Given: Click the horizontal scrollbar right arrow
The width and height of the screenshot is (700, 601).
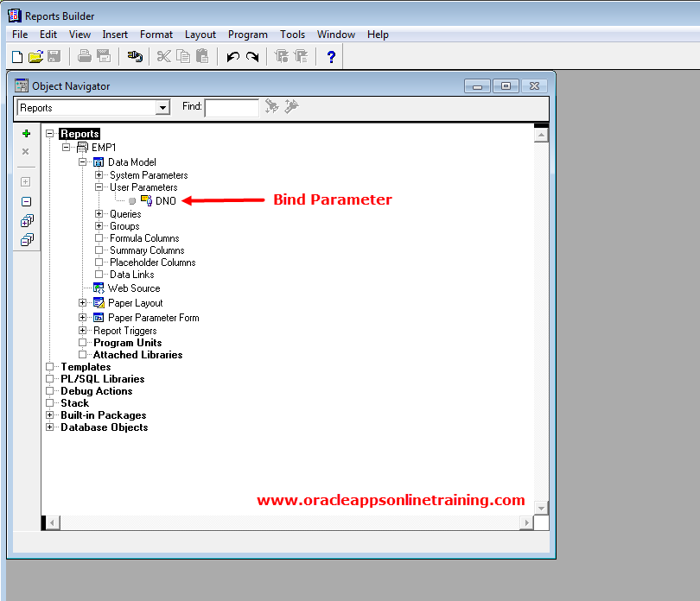Looking at the screenshot, I should pyautogui.click(x=527, y=522).
